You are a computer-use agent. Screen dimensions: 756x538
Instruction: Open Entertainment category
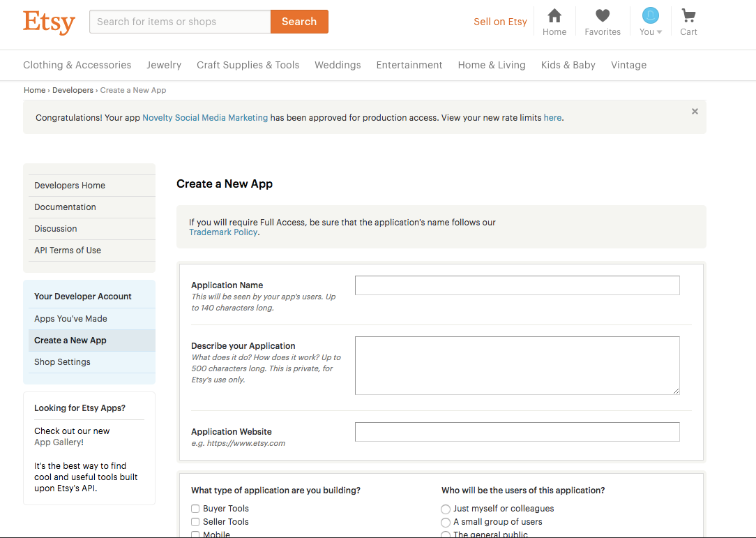coord(409,65)
